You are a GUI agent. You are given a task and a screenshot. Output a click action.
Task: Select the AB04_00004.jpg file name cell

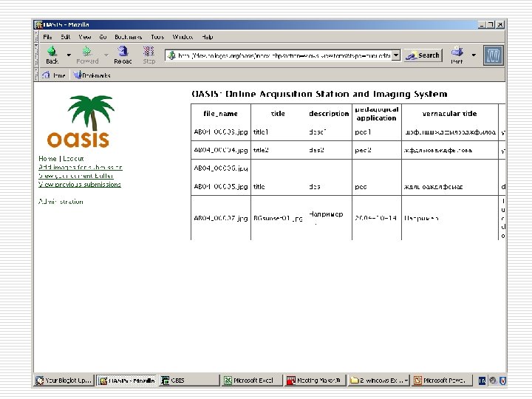click(x=221, y=150)
